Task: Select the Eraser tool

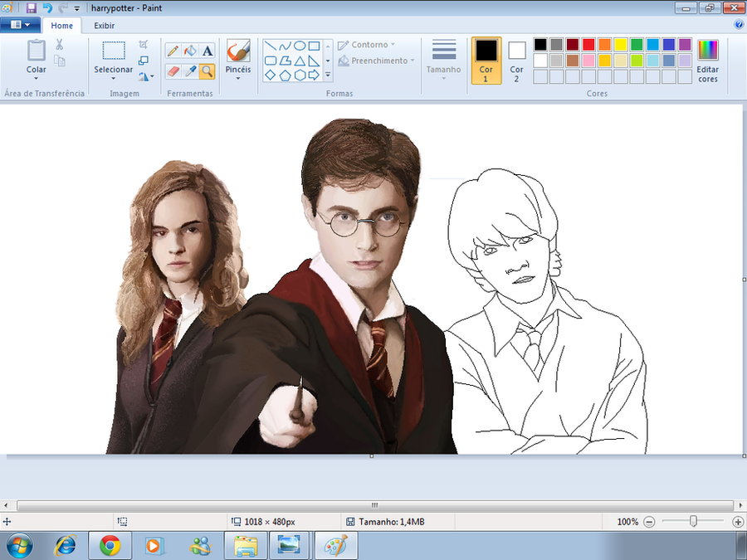Action: 173,71
